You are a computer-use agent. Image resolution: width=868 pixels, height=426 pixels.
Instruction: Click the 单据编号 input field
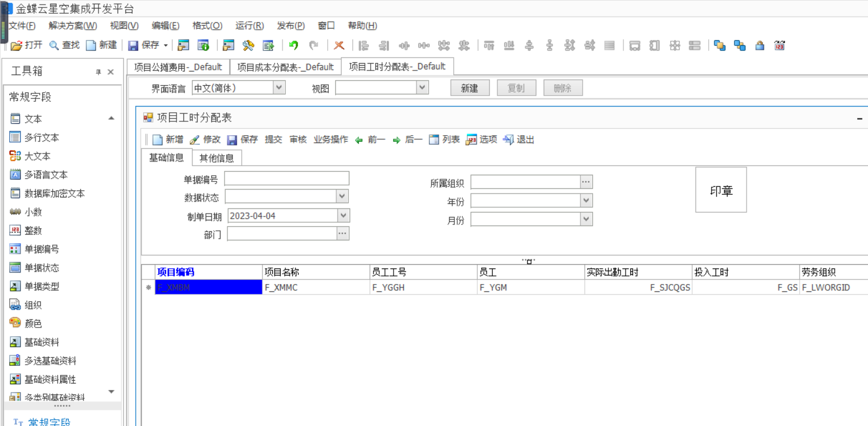(286, 178)
